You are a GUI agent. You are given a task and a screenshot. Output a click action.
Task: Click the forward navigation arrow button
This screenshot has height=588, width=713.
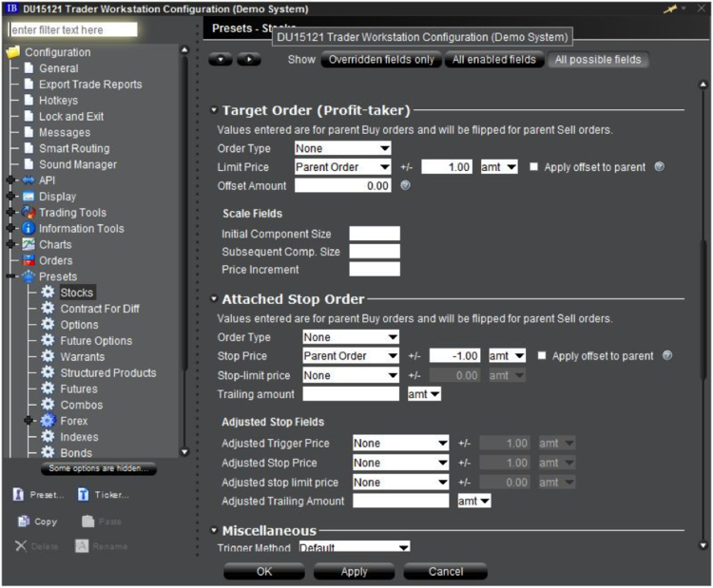pos(249,59)
